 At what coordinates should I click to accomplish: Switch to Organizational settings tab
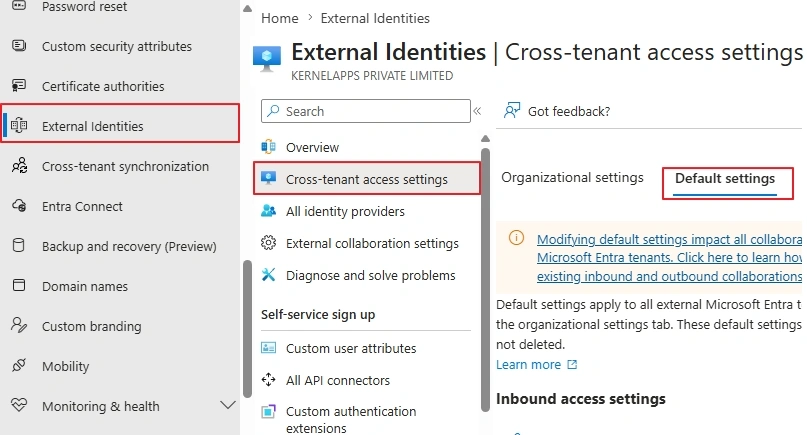[x=572, y=178]
